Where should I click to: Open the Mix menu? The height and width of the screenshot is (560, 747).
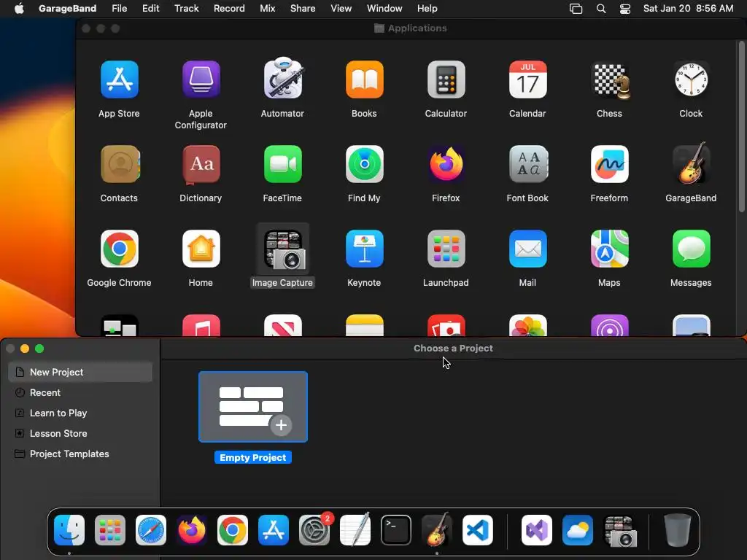(x=267, y=9)
